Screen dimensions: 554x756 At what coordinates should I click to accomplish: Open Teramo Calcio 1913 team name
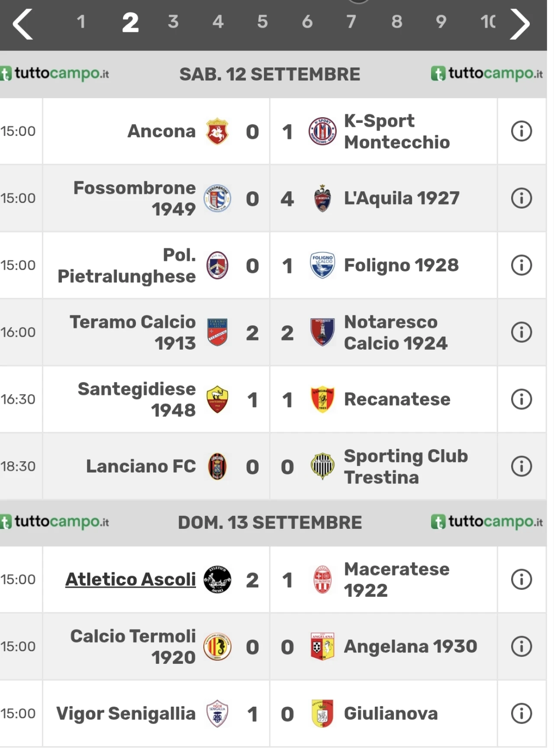click(133, 332)
